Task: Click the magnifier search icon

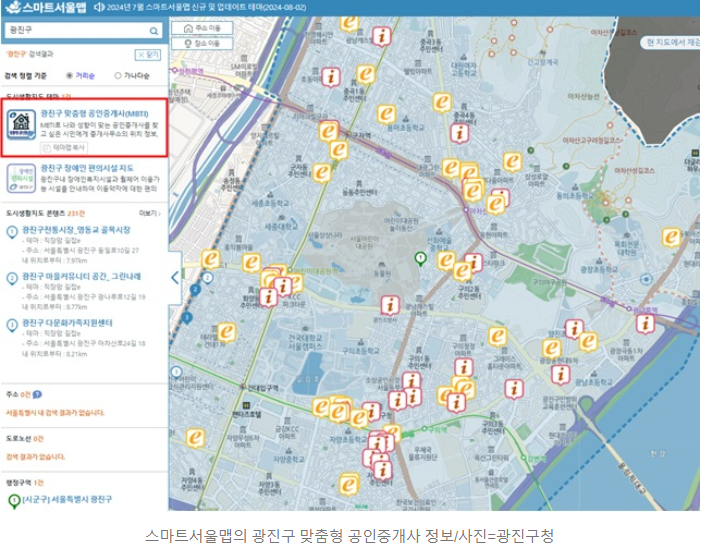Action: click(x=154, y=31)
